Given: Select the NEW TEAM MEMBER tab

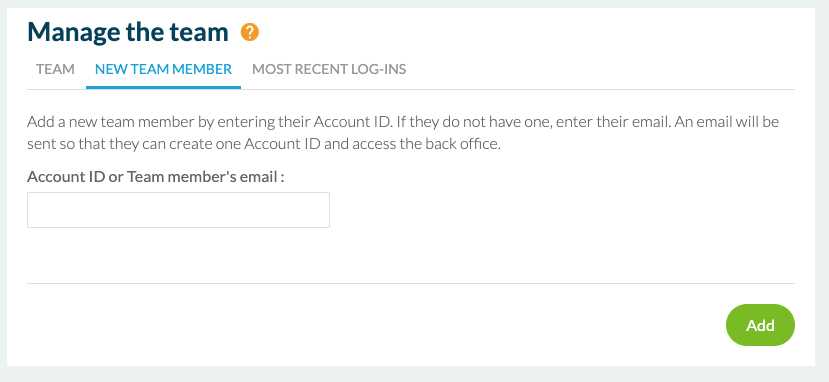Looking at the screenshot, I should coord(163,69).
